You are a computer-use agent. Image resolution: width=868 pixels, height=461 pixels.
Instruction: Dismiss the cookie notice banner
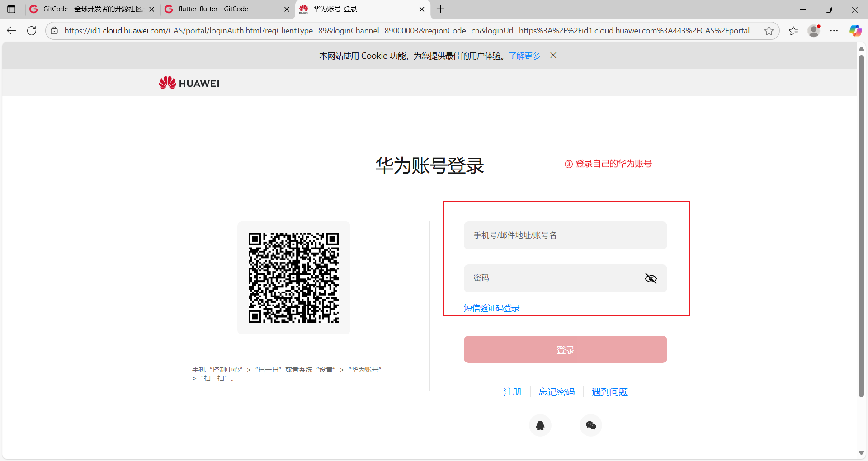[x=553, y=55]
